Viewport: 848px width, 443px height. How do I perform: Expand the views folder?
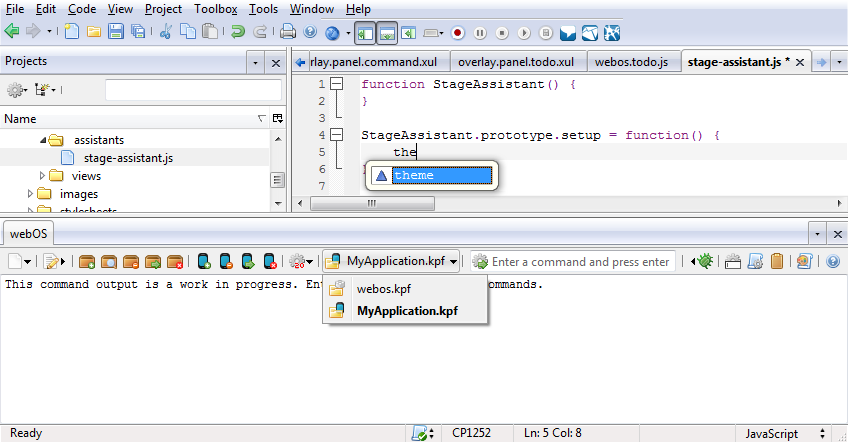(44, 176)
